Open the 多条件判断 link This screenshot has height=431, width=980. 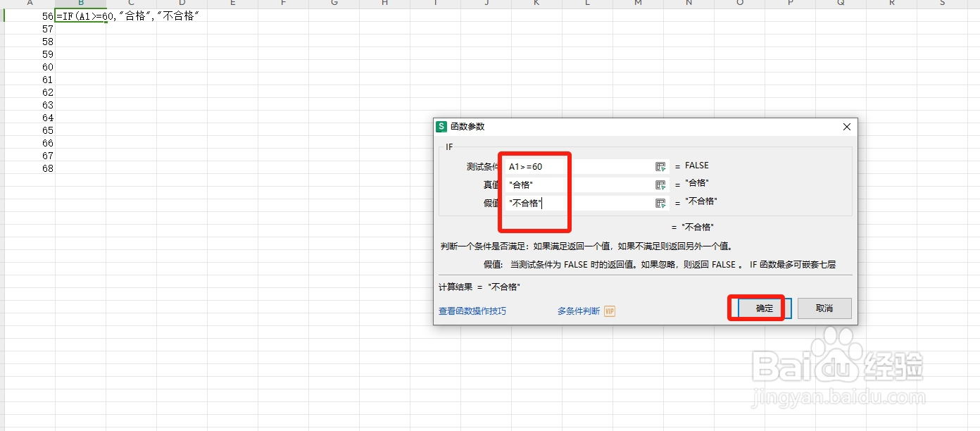(579, 311)
